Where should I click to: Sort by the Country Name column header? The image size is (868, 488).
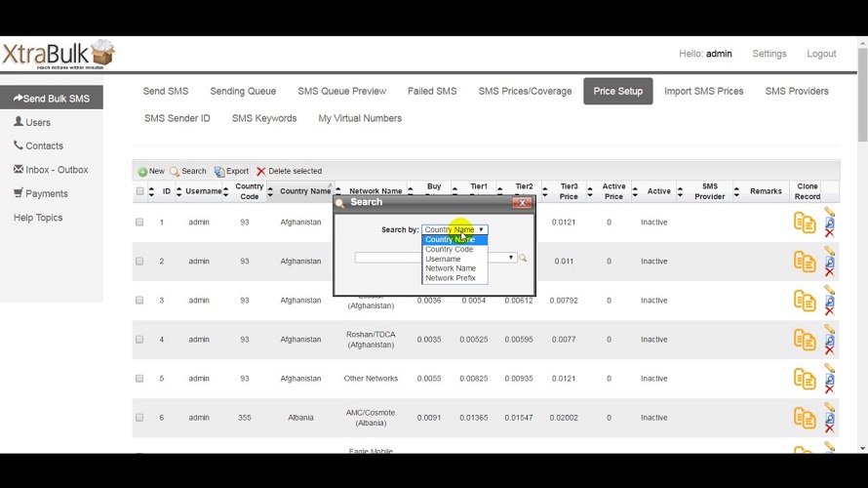pos(305,191)
